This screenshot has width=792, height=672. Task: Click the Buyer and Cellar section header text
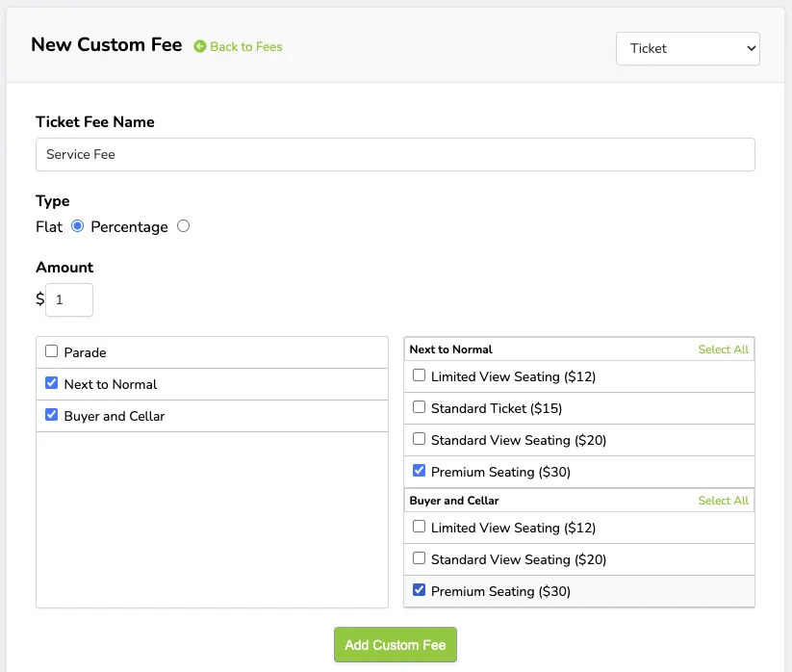pyautogui.click(x=454, y=501)
